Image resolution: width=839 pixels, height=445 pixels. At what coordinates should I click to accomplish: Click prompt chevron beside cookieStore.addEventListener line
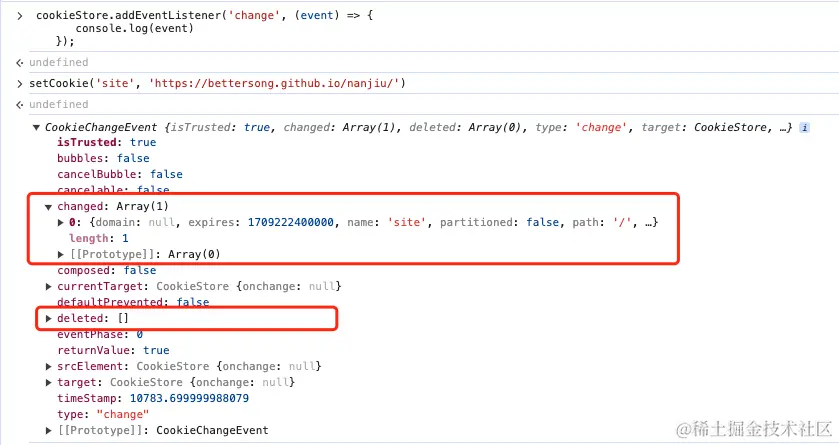[x=20, y=17]
